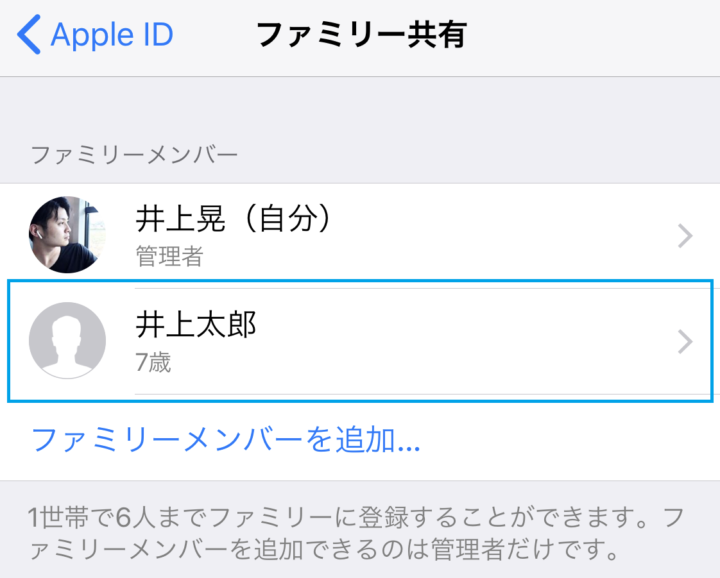Click the ファミリーメンバー section header
Screen dimensions: 720x578
134,155
